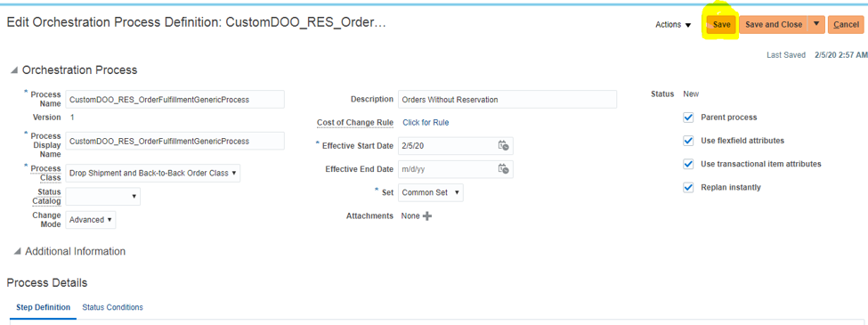This screenshot has height=325, width=868.
Task: Click the Cancel button
Action: [x=846, y=24]
